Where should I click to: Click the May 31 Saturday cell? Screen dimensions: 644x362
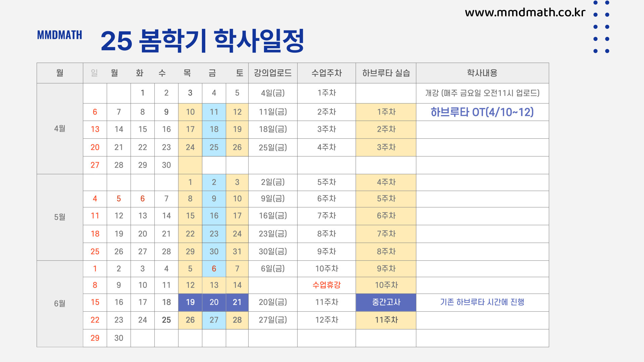click(x=237, y=252)
